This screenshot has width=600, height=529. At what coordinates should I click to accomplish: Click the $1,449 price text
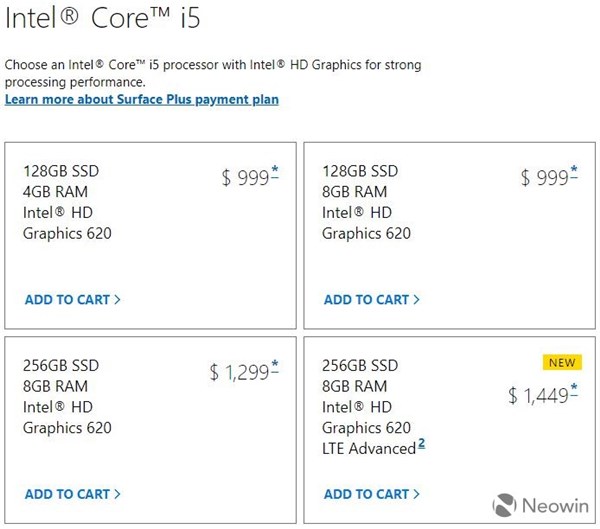tap(539, 395)
